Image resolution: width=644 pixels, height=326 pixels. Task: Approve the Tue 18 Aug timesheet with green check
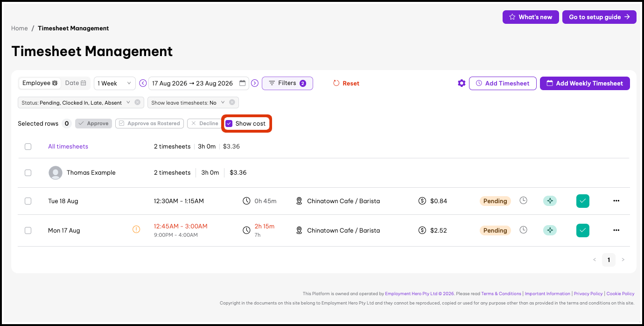[583, 201]
